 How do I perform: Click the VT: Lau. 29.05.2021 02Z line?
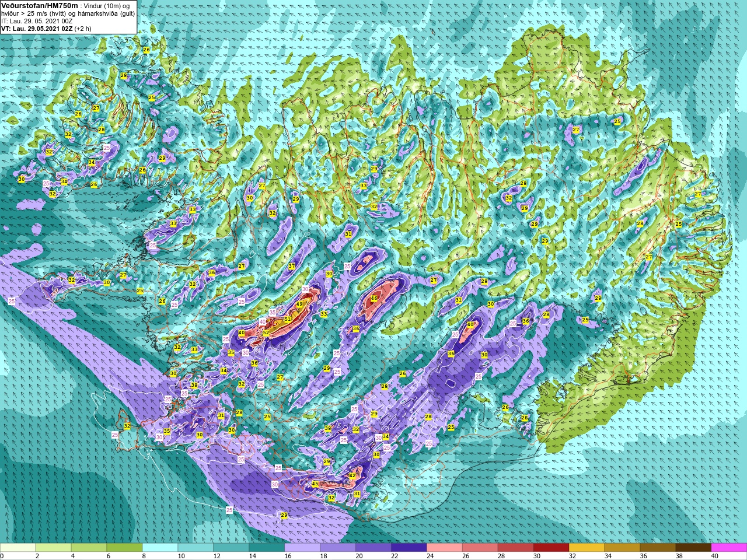coord(46,28)
